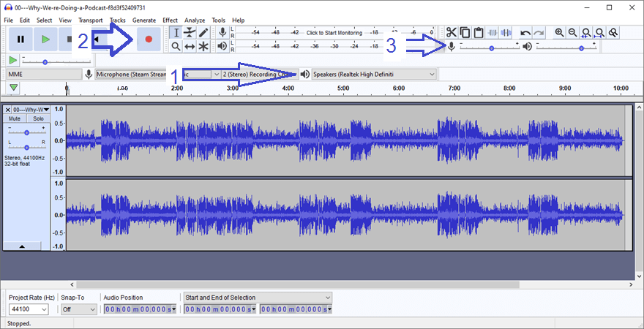Click to Start Monitoring on recording meter
This screenshot has height=329, width=644.
pos(334,33)
